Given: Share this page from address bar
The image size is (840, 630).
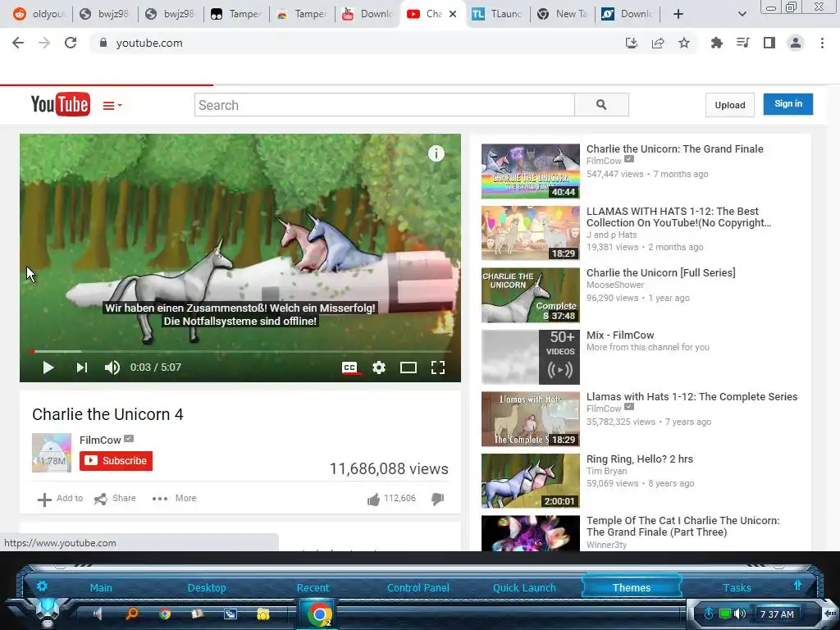Looking at the screenshot, I should (658, 43).
